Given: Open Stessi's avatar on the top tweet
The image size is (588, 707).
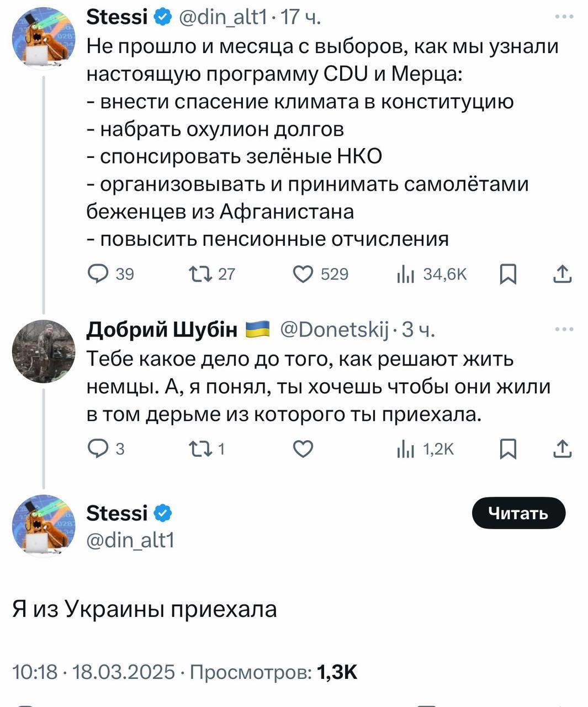Looking at the screenshot, I should point(44,39).
